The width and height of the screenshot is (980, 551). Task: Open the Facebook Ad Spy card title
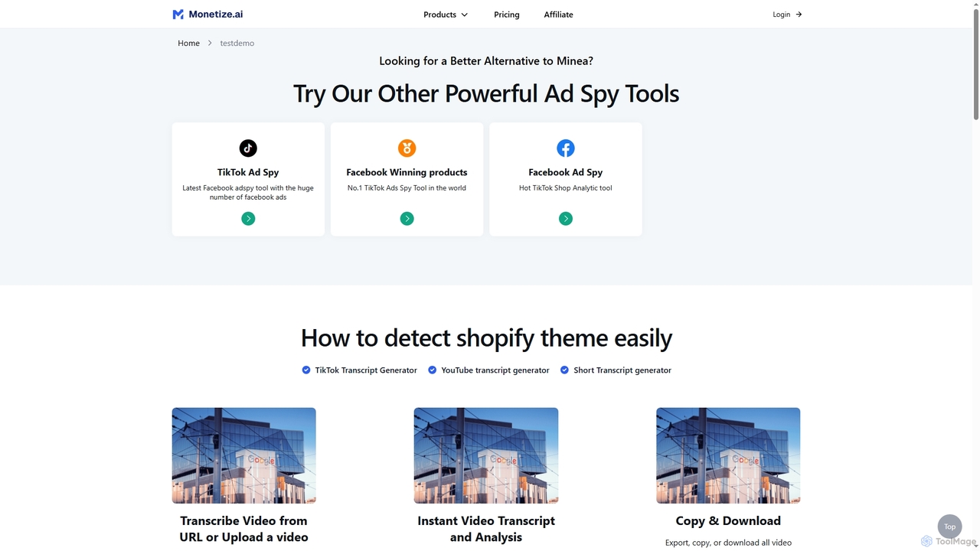[x=566, y=172]
